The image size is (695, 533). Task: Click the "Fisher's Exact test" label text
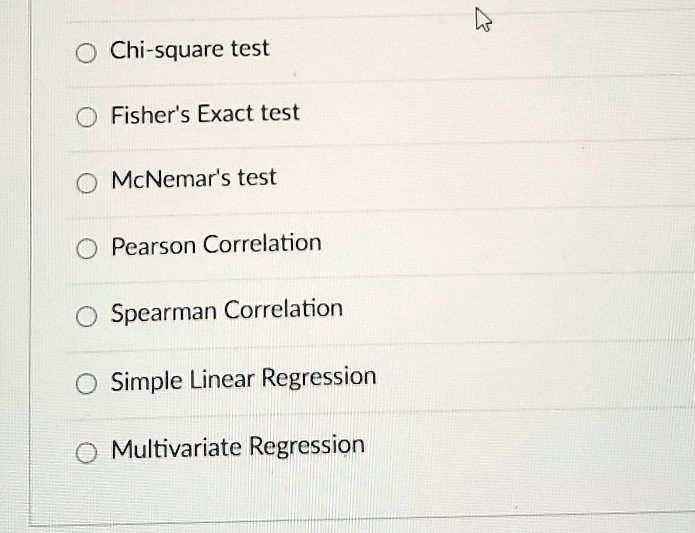(x=205, y=114)
